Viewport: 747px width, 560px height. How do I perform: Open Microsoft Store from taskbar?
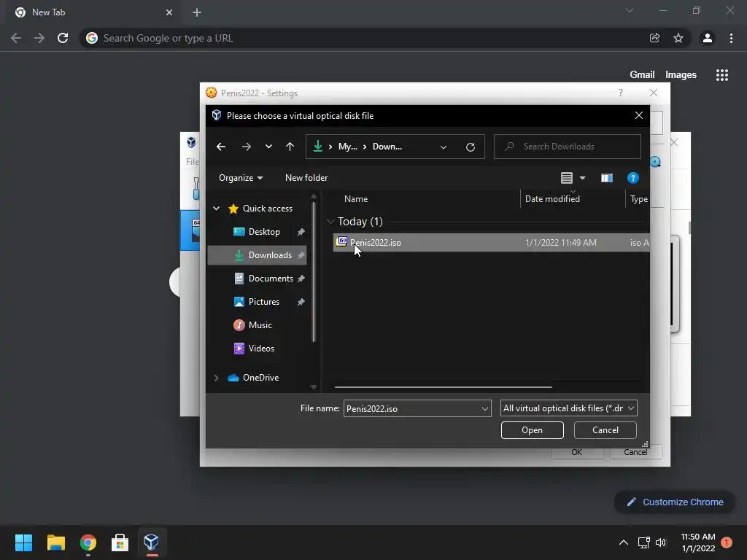pos(120,542)
